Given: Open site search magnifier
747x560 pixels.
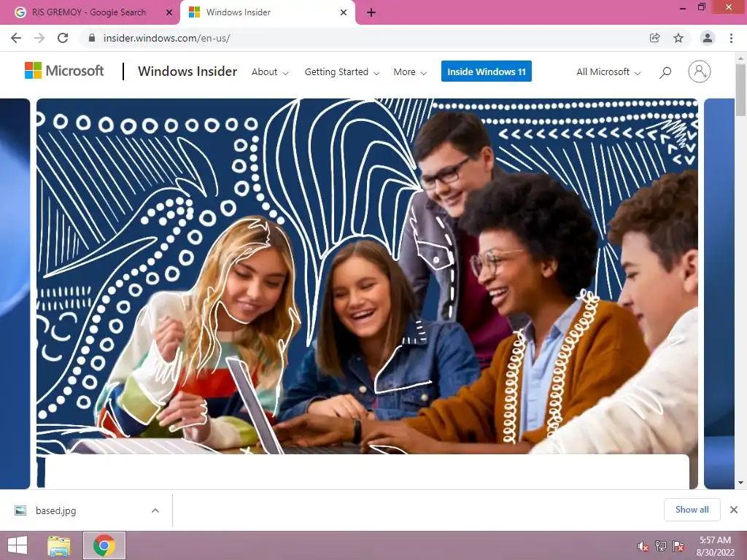Looking at the screenshot, I should coord(665,72).
